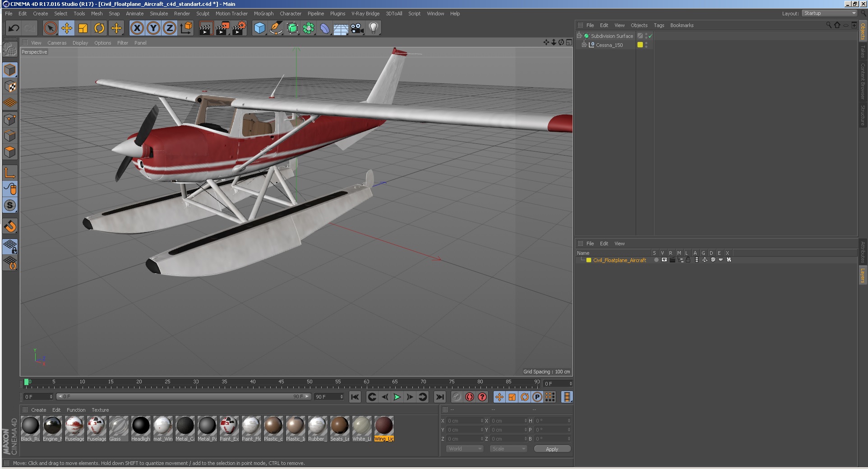Image resolution: width=868 pixels, height=469 pixels.
Task: Activate the Scale tool
Action: [x=83, y=28]
